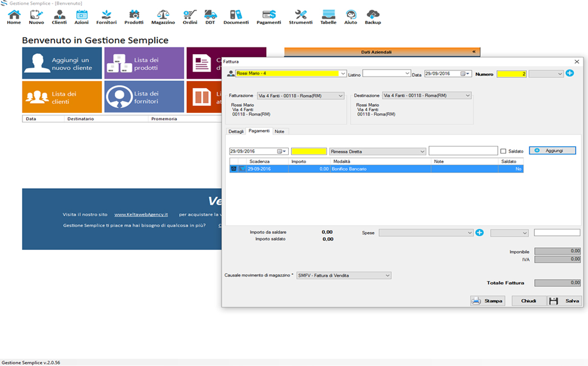Screen dimensions: 588x366
Task: Open the www.KeltawebAgency.it link
Action: click(x=141, y=214)
